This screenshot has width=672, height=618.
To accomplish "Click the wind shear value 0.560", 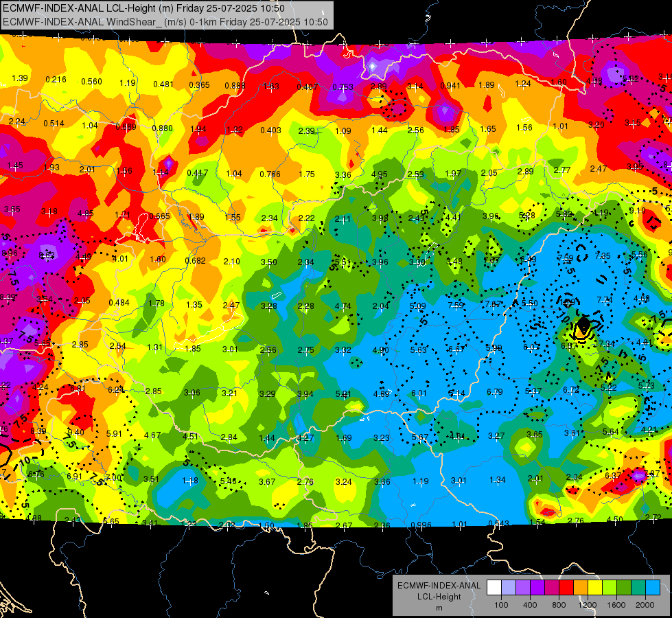I will point(91,82).
